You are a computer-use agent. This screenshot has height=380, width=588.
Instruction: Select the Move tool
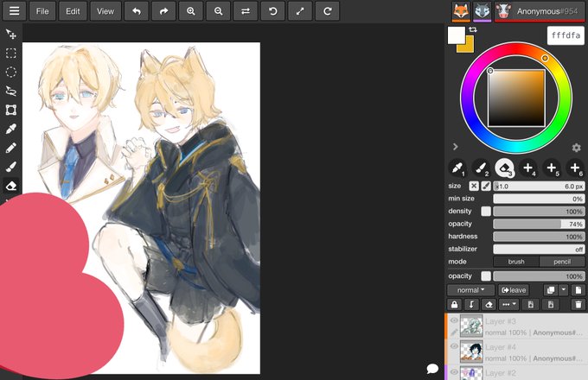tap(11, 34)
